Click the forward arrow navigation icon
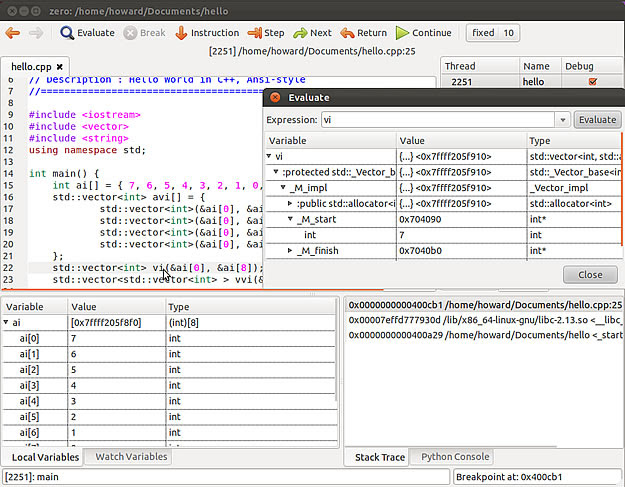This screenshot has width=625, height=487. [x=36, y=33]
